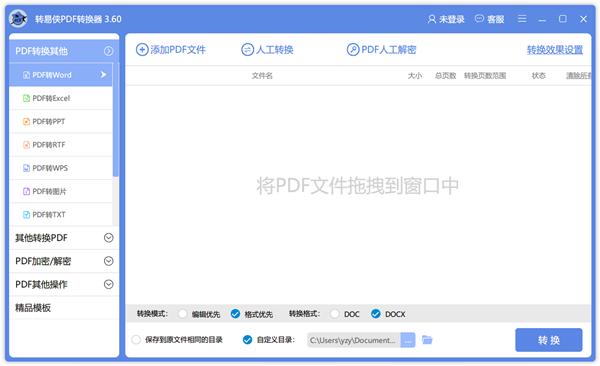Image resolution: width=600 pixels, height=366 pixels.
Task: Click the PDF转PPT file icon
Action: click(26, 122)
